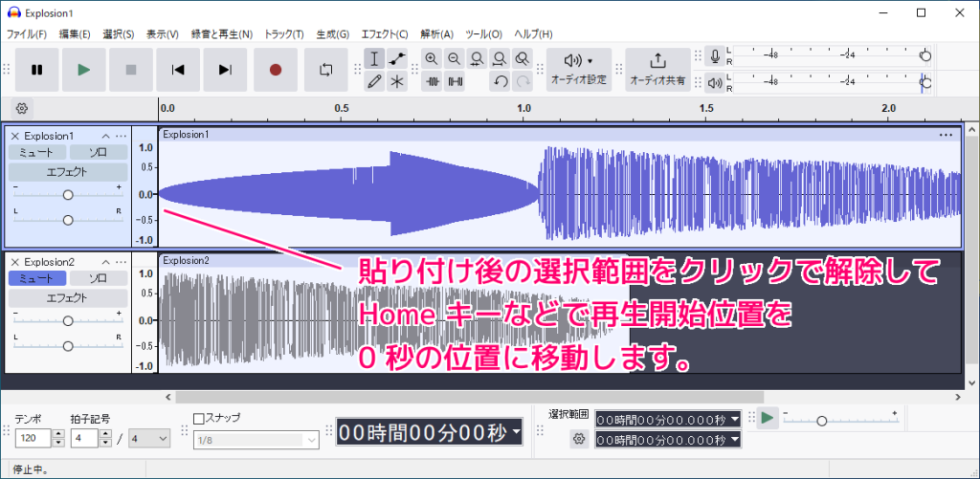This screenshot has width=980, height=479.
Task: Open エフェクト for Explosion1 track
Action: [x=68, y=172]
